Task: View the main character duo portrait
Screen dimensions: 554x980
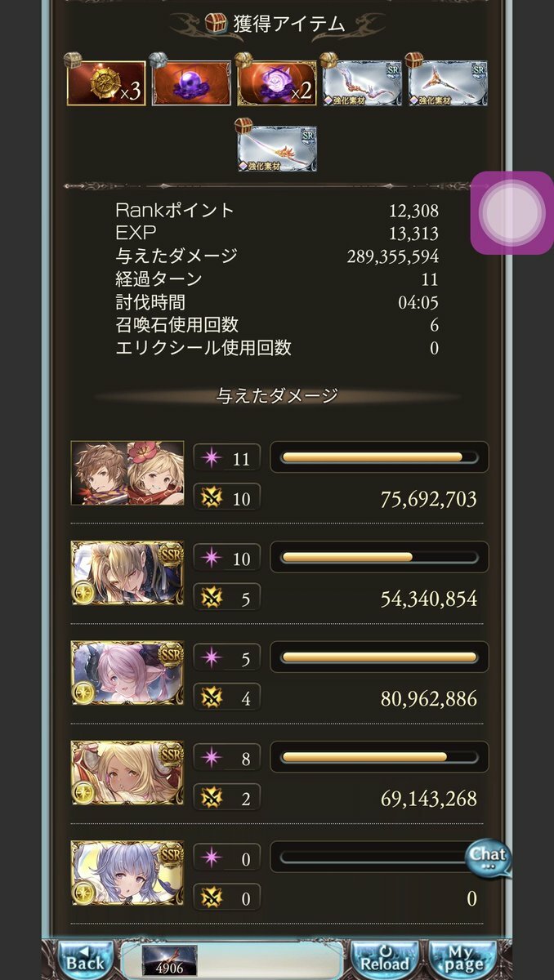Action: click(x=127, y=473)
